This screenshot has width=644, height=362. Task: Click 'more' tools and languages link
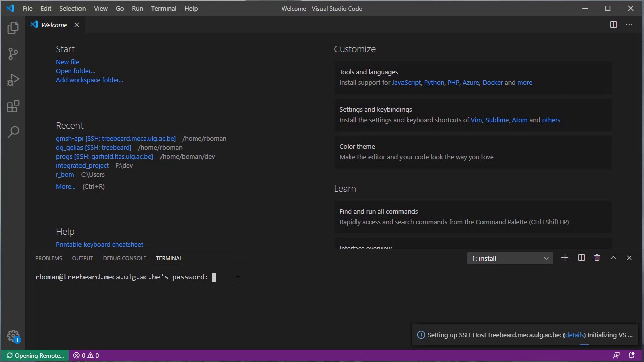click(x=525, y=82)
